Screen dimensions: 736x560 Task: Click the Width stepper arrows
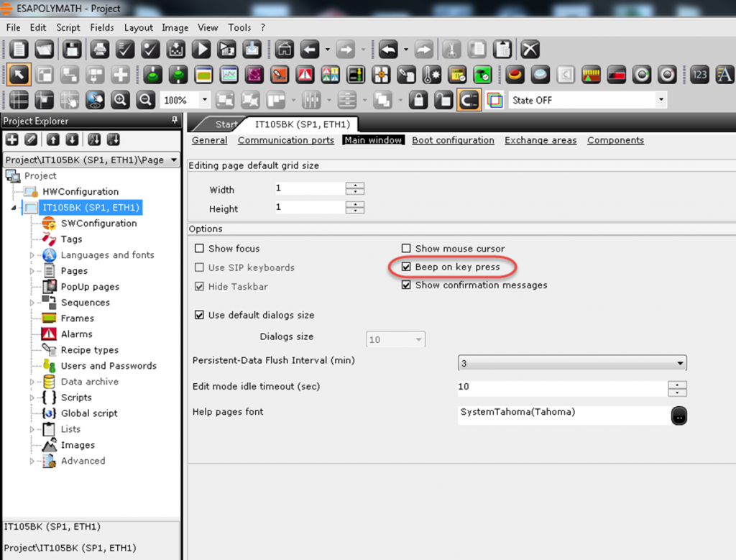355,188
